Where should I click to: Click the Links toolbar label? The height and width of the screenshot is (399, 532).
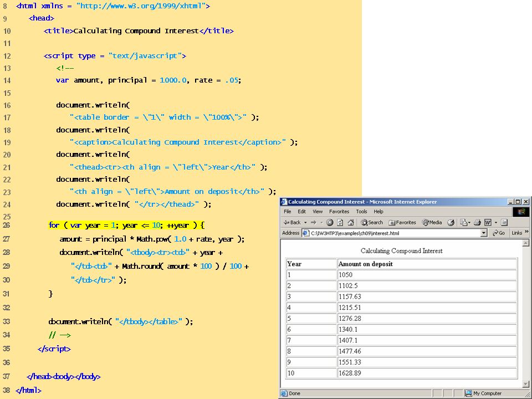(x=516, y=233)
